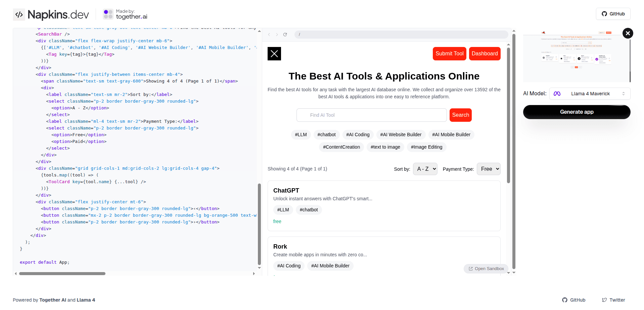The width and height of the screenshot is (644, 310).
Task: Open the Llama 4 footer link
Action: (86, 300)
